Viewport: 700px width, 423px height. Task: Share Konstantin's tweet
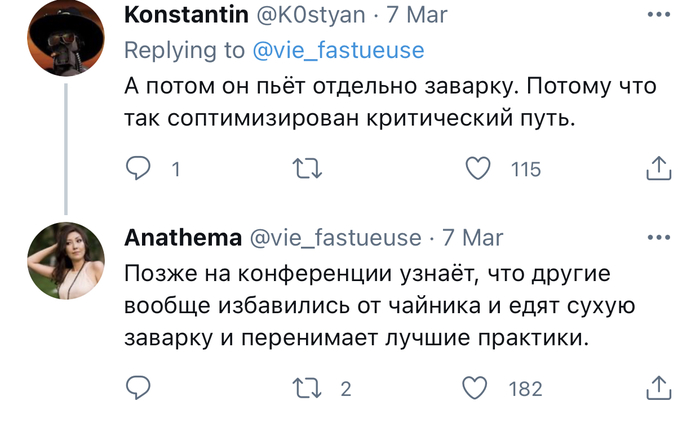tap(658, 169)
